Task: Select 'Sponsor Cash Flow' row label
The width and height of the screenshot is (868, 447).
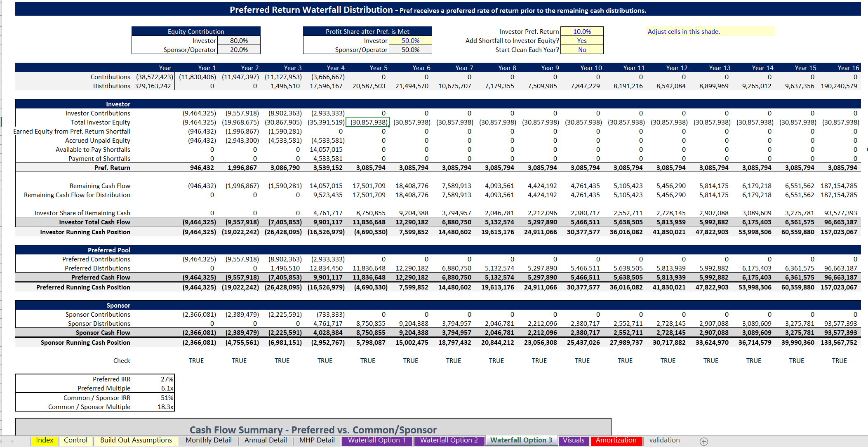Action: point(103,332)
